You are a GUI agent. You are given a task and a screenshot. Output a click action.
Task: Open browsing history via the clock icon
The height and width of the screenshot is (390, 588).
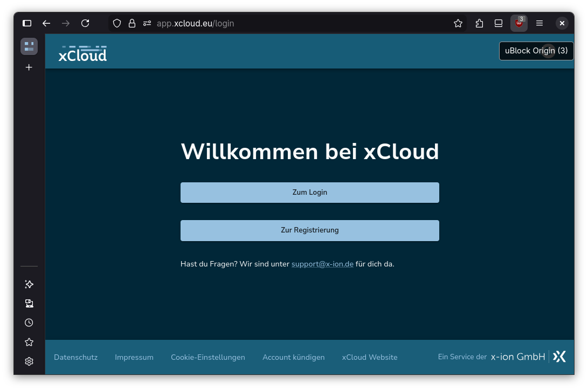pos(29,323)
